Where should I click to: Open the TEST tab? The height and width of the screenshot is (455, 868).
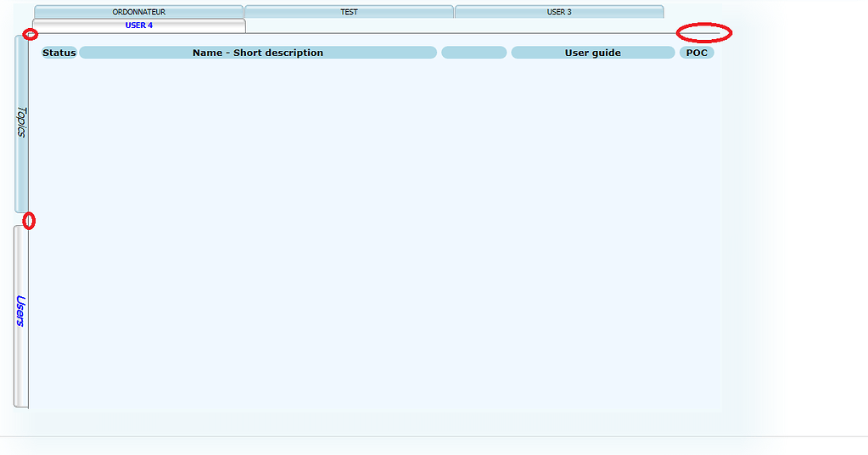point(349,12)
